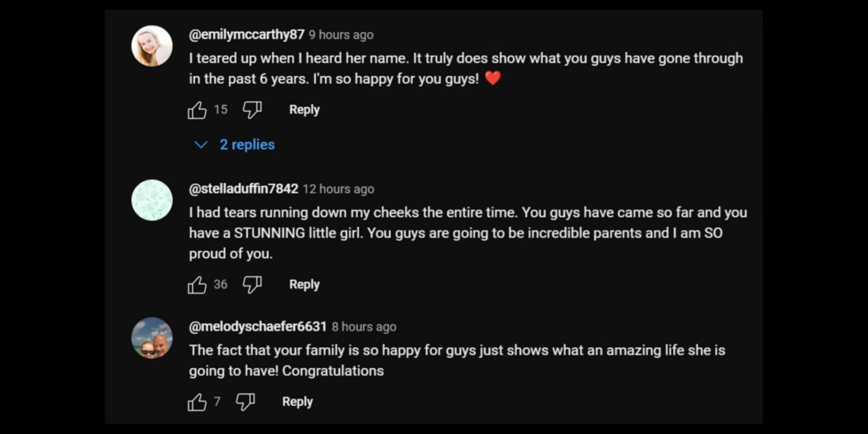Dislike emilymccarthy87's comment
Viewport: 868px width, 434px height.
point(252,109)
